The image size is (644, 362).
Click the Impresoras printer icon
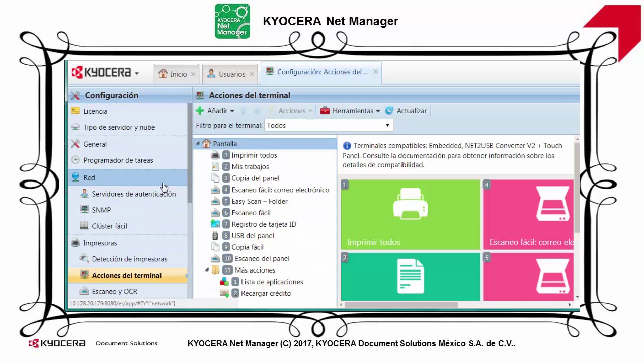tap(75, 242)
